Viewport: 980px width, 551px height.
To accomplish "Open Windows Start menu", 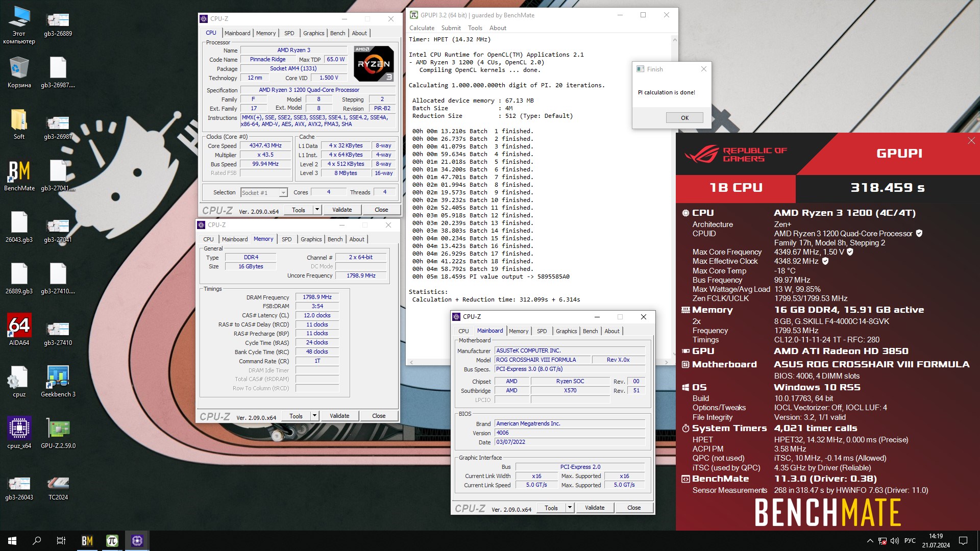I will [12, 541].
